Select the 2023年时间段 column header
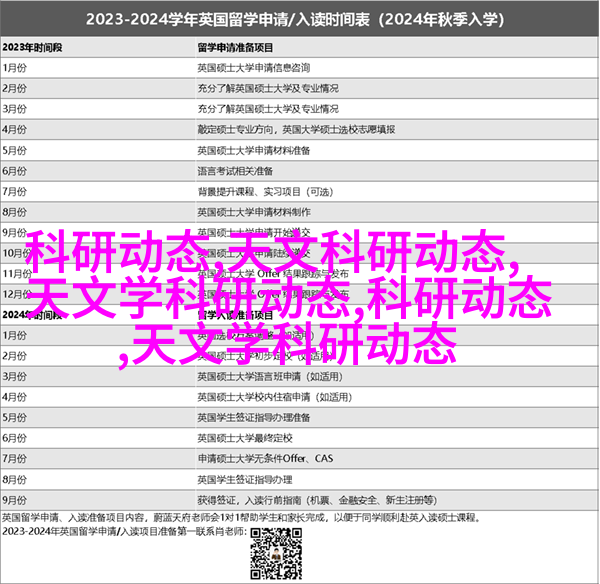The image size is (600, 584). pyautogui.click(x=30, y=48)
